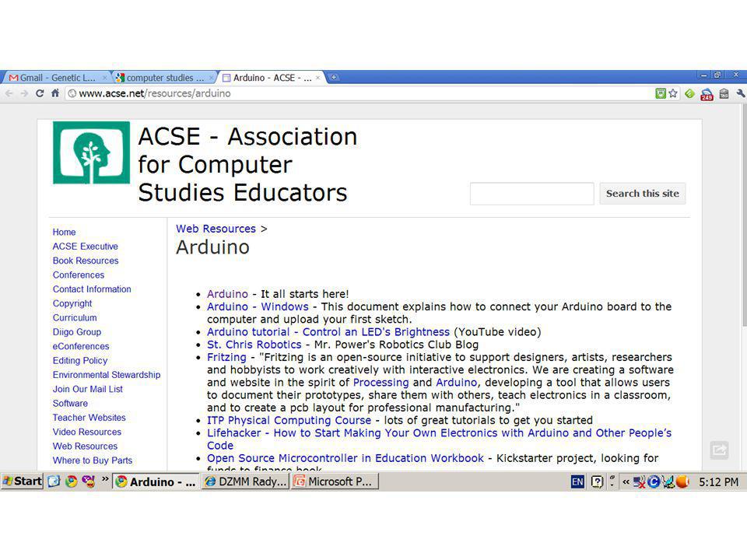
Task: Open Conferences sidebar link
Action: tap(78, 275)
